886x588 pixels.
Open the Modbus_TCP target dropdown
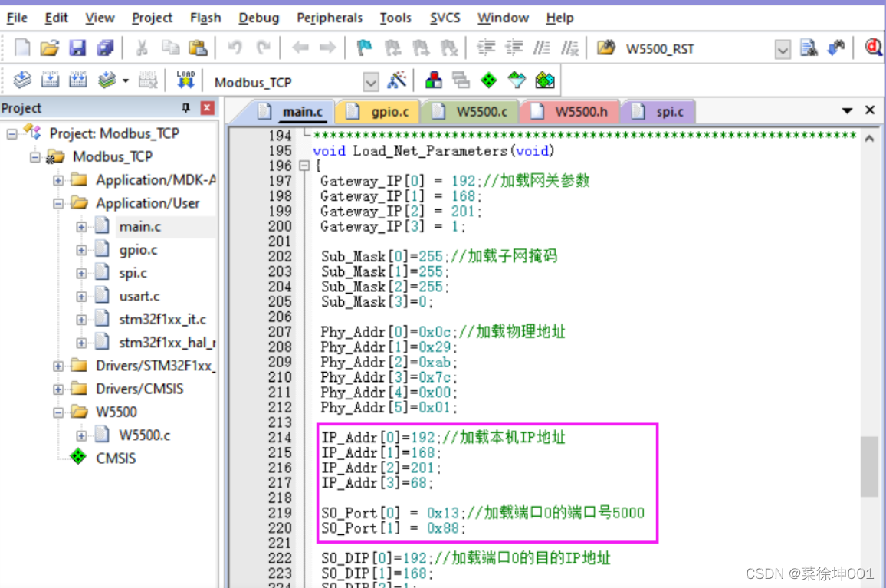[371, 83]
